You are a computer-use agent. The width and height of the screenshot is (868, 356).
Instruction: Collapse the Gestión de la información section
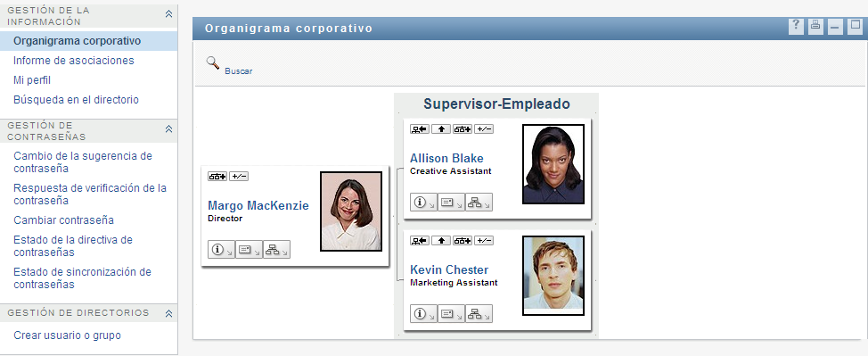(x=168, y=14)
